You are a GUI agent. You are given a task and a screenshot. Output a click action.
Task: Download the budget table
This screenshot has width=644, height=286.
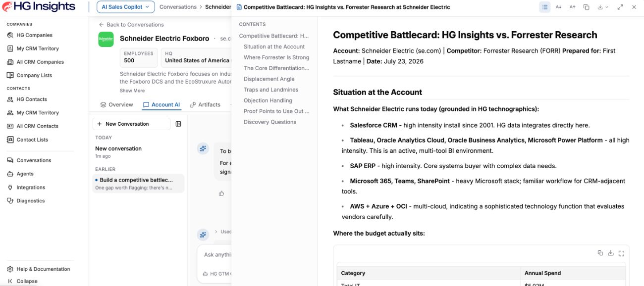coord(611,253)
